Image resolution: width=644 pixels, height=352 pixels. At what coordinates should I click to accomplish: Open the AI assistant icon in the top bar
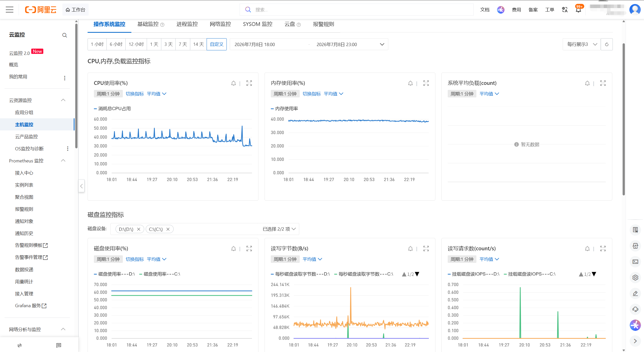501,10
